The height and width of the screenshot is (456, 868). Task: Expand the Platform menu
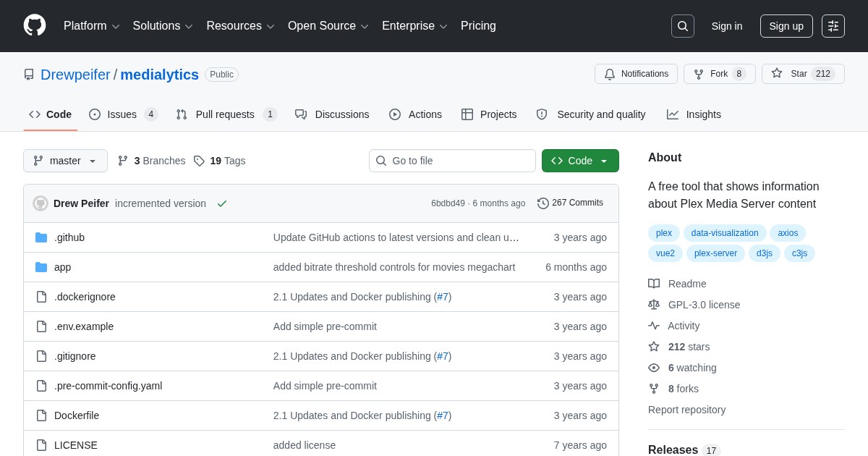[92, 26]
